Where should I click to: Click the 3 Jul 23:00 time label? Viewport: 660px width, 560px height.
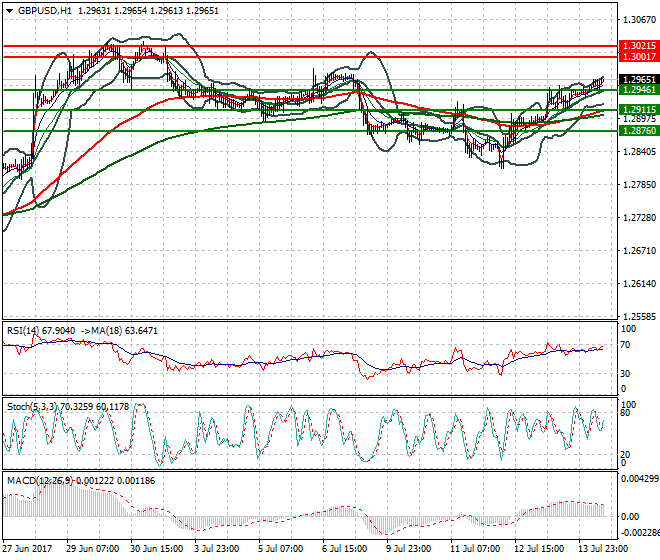(x=217, y=549)
